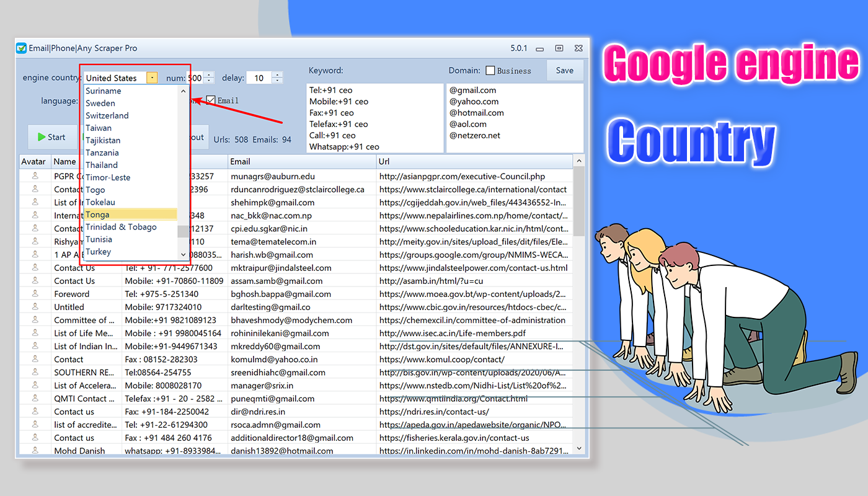
Task: Click the country list scrollbar thumb
Action: [183, 231]
